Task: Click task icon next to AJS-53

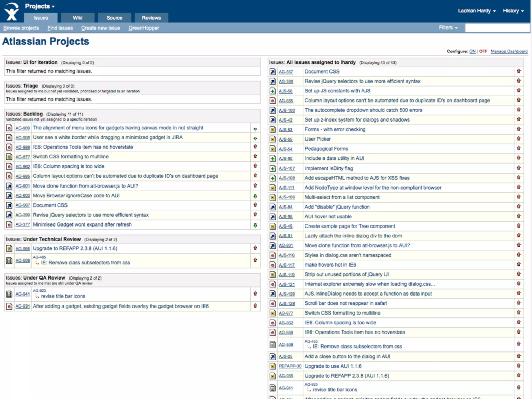Action: [x=272, y=130]
